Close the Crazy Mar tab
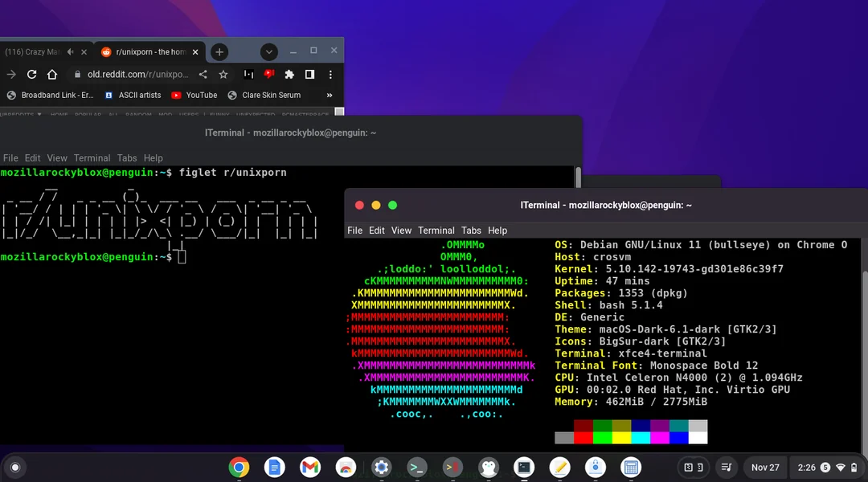The width and height of the screenshot is (868, 482). 84,52
